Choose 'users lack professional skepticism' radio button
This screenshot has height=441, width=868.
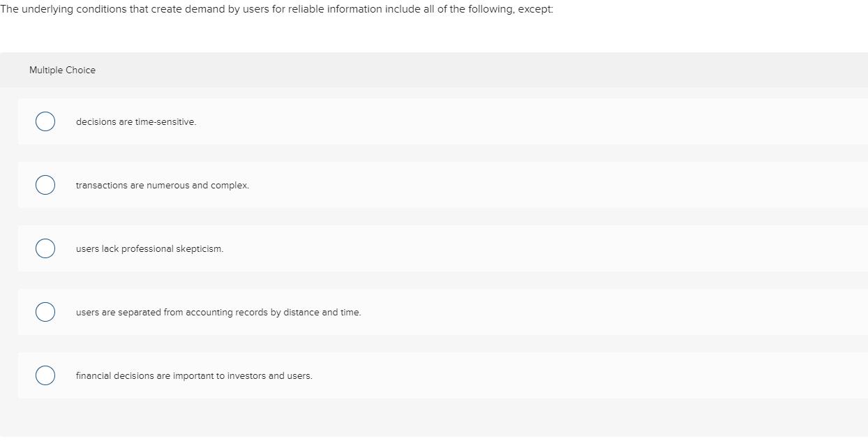[45, 248]
